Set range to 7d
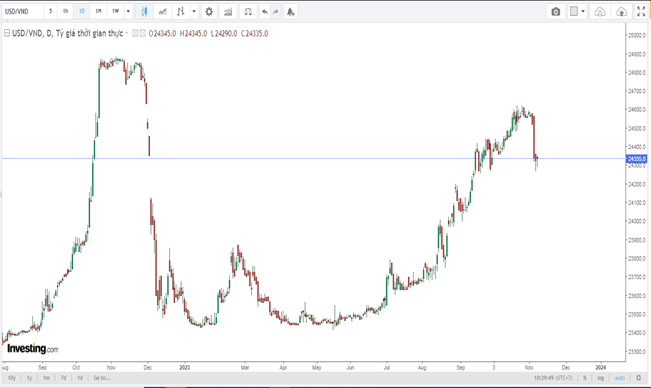Viewport: 651px width, 388px height. pos(63,378)
